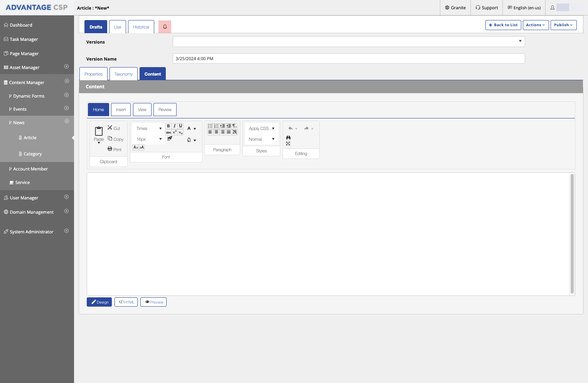Justify the paragraph text
The height and width of the screenshot is (383, 588).
tap(229, 132)
